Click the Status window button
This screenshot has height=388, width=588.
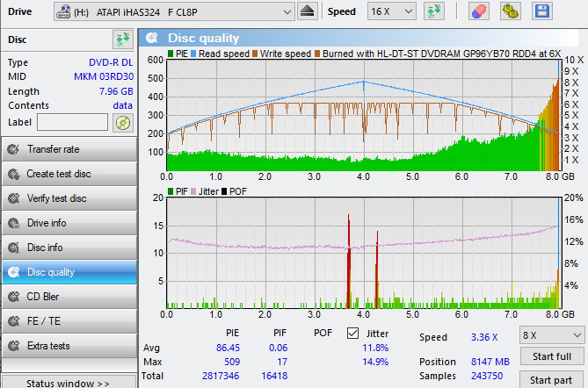[69, 383]
